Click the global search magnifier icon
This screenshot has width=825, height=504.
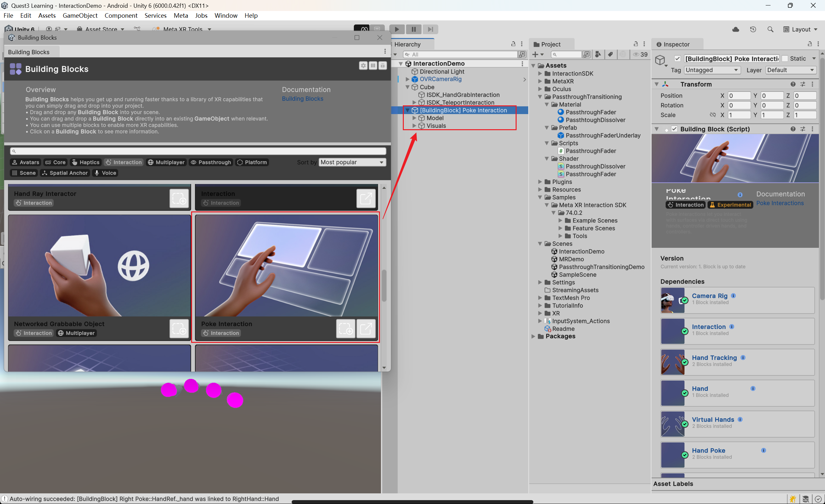point(770,29)
